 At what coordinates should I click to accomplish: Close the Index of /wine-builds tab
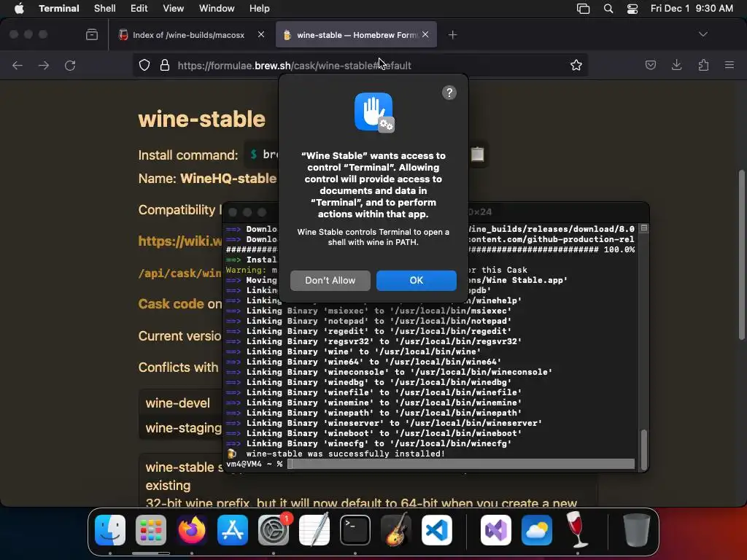pyautogui.click(x=261, y=34)
